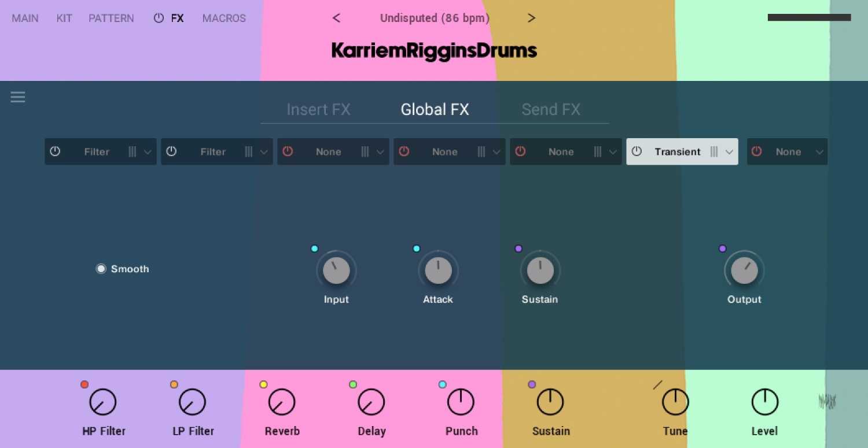This screenshot has height=448, width=868.
Task: Open the hamburger menu
Action: [x=17, y=97]
